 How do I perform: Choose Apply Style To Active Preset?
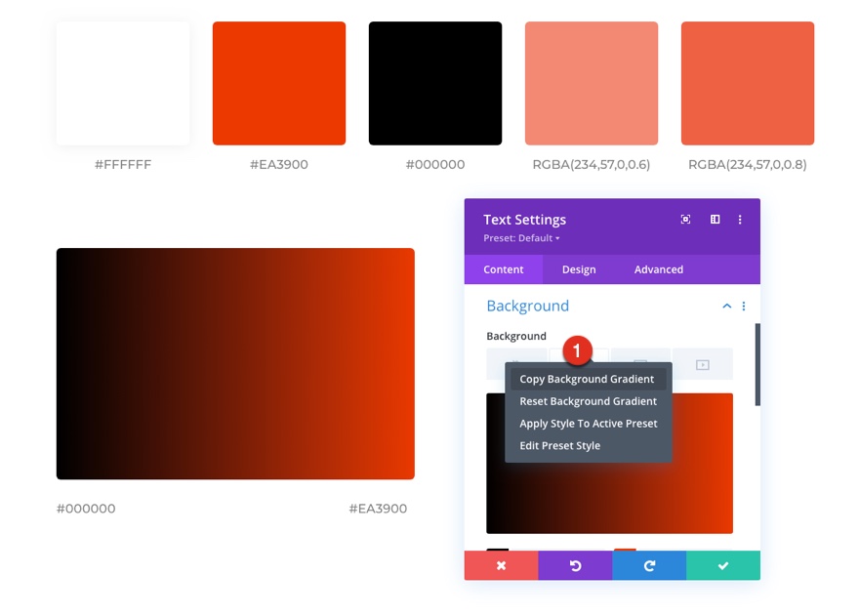tap(588, 423)
